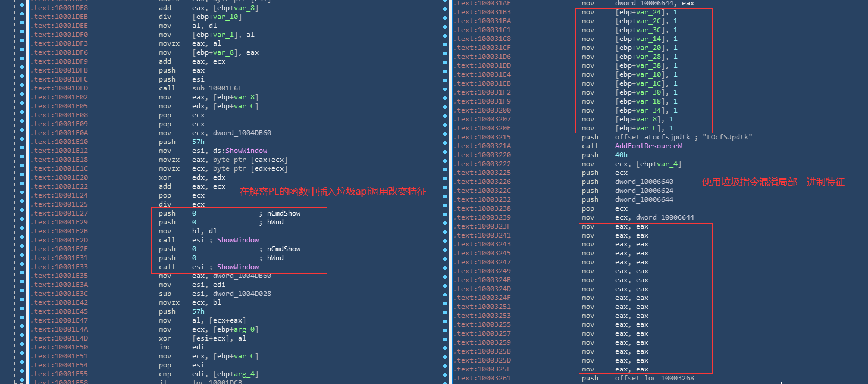Click the red annotation about junk API calls
Screen dimensions: 868x384
[x=333, y=192]
